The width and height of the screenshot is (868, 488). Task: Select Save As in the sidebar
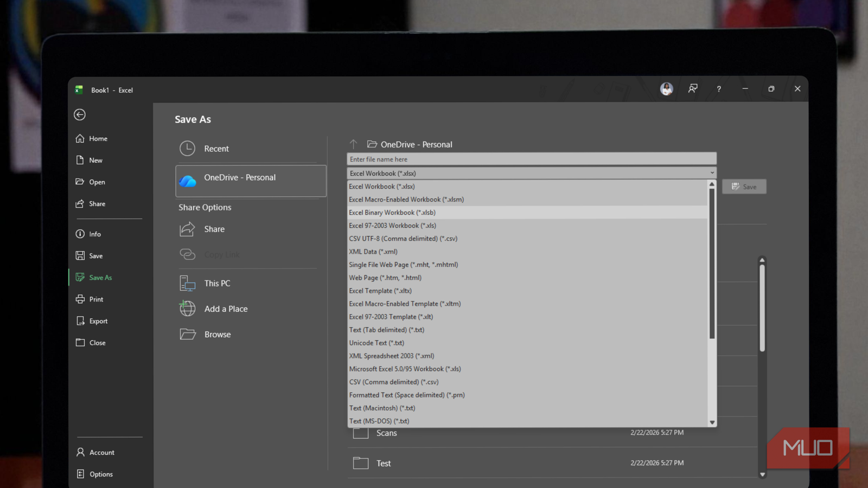[94, 278]
